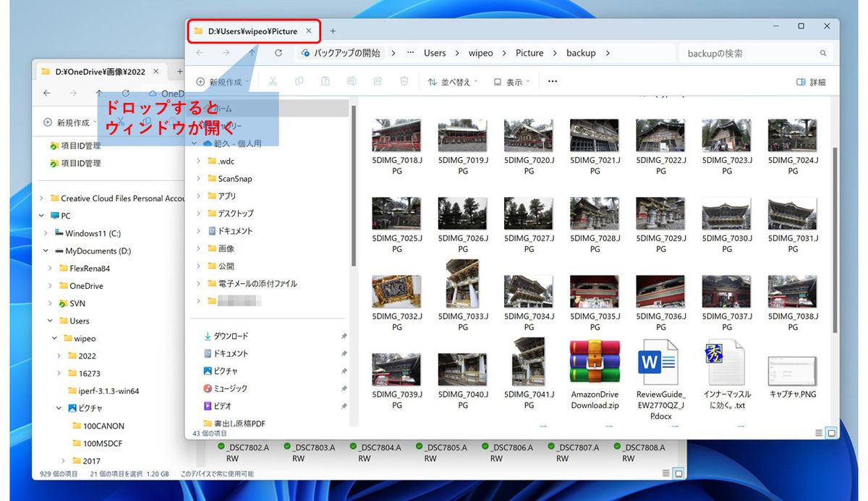
Task: Click pin icon beside ダウンロード
Action: tap(344, 337)
